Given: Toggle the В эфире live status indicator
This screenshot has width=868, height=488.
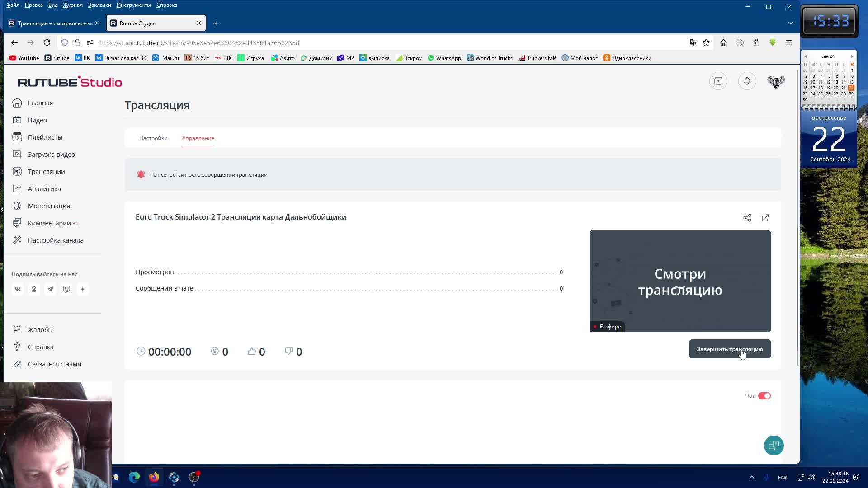Looking at the screenshot, I should click(x=608, y=326).
